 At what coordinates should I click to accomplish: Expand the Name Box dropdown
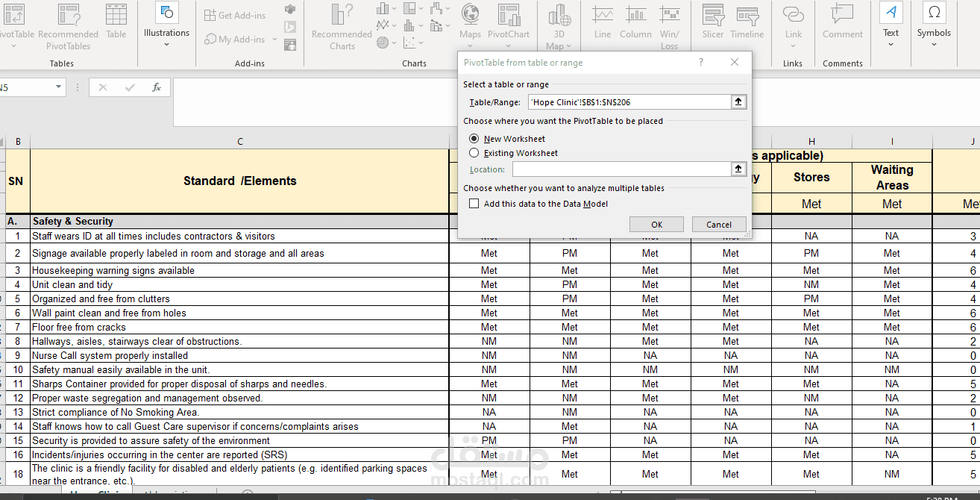pyautogui.click(x=59, y=87)
